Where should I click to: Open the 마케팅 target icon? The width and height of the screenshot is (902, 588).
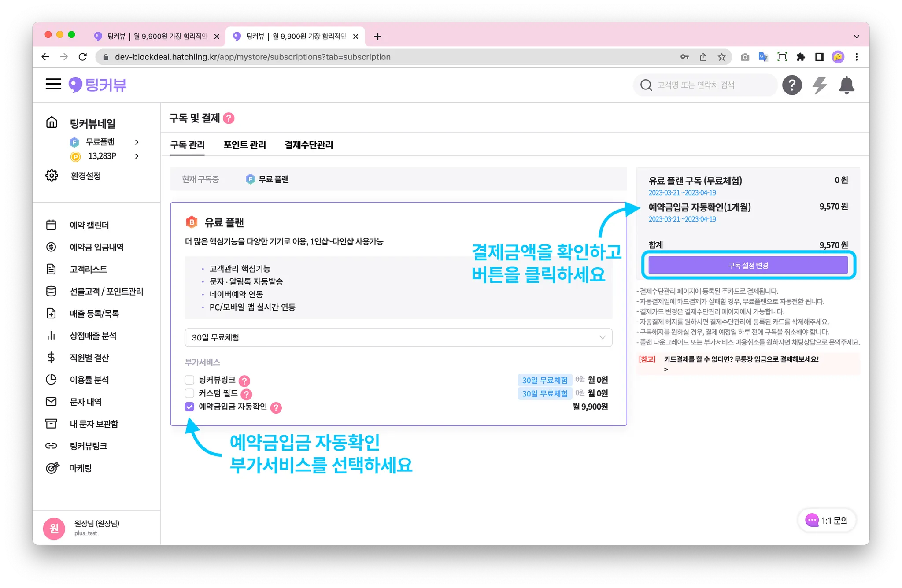click(x=52, y=468)
